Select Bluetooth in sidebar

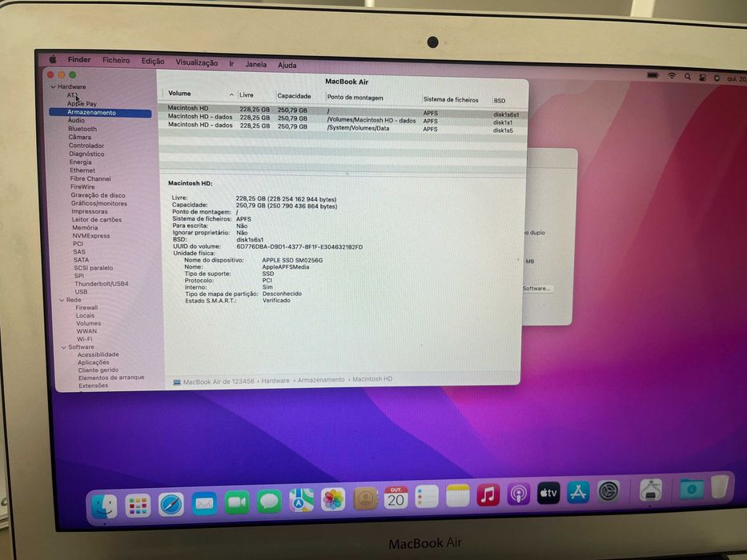[x=82, y=129]
